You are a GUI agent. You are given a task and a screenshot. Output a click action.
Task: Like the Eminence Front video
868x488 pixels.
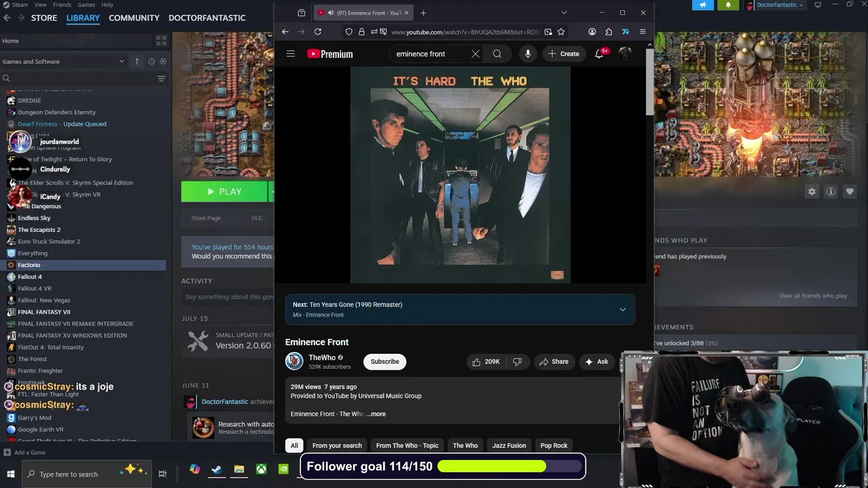(x=486, y=362)
